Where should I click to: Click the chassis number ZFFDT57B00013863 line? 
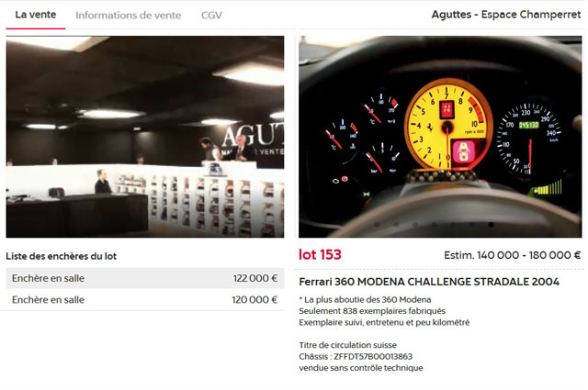pos(356,356)
